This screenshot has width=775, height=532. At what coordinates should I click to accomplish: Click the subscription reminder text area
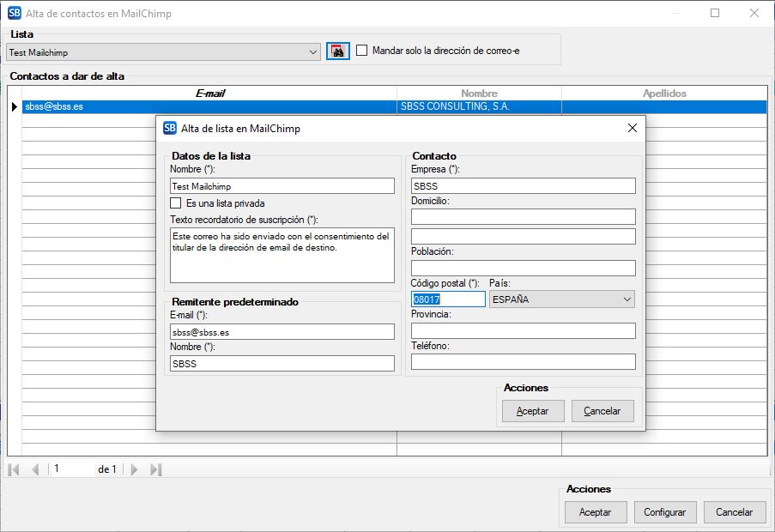tap(282, 255)
